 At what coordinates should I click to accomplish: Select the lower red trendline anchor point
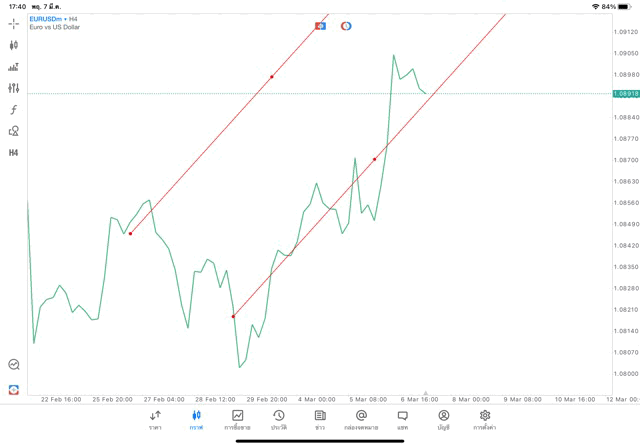pos(233,317)
